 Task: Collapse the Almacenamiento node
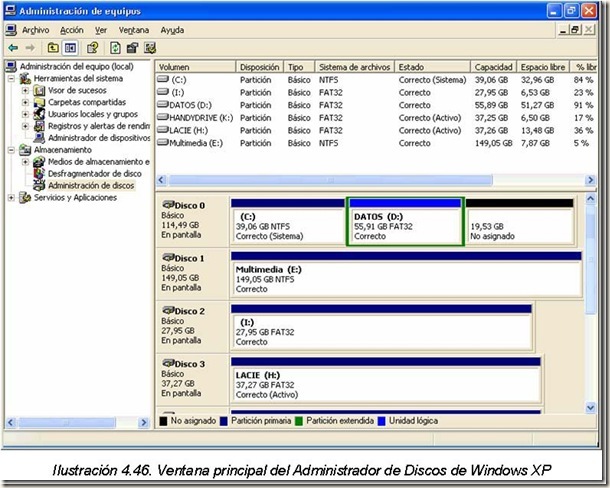tap(11, 150)
